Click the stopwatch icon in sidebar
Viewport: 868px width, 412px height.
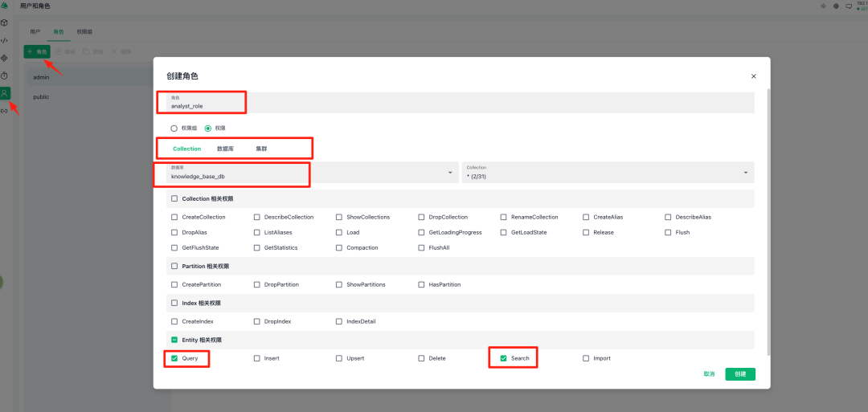(5, 75)
